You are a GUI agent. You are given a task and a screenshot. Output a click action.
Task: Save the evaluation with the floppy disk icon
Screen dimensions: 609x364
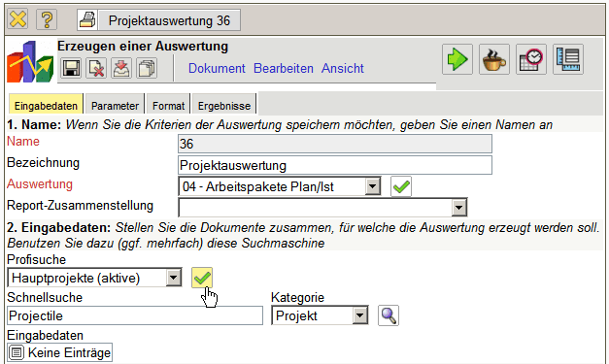(71, 68)
